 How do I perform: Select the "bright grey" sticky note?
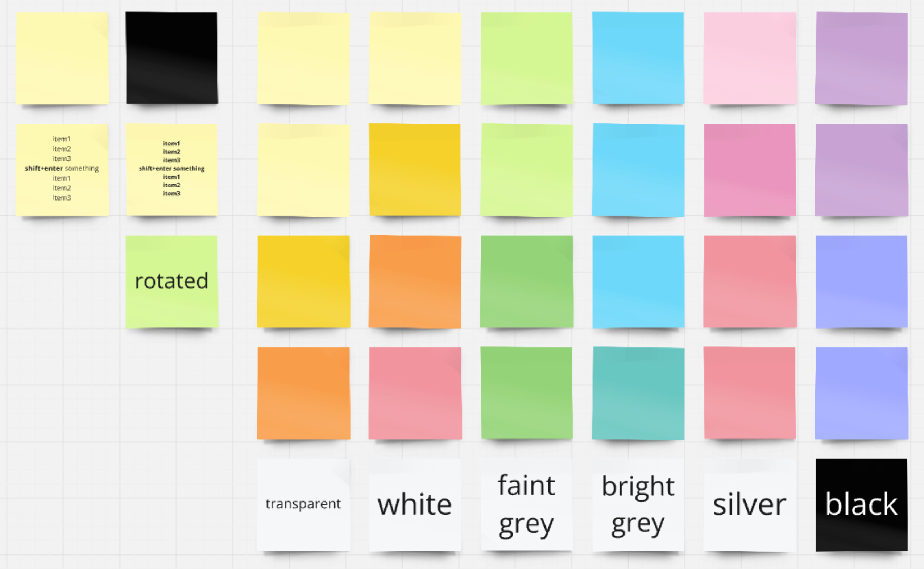point(638,504)
